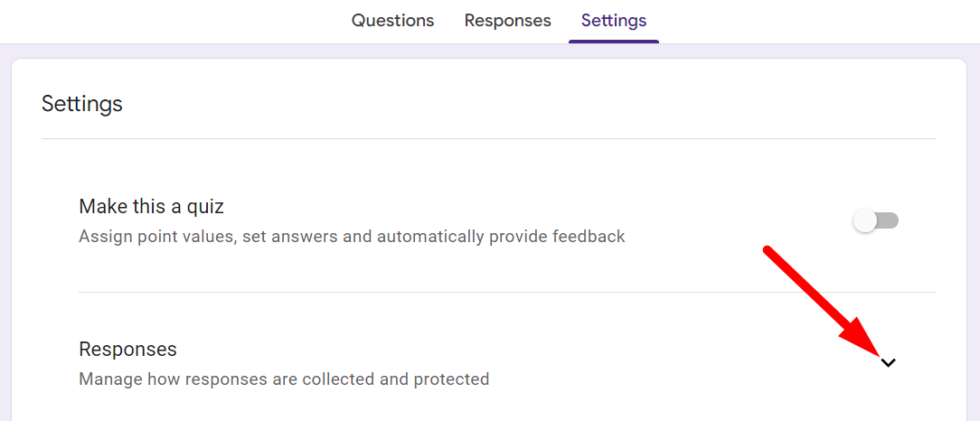Viewport: 980px width, 421px height.
Task: Click the word "protected" in the Responses description
Action: click(x=451, y=379)
